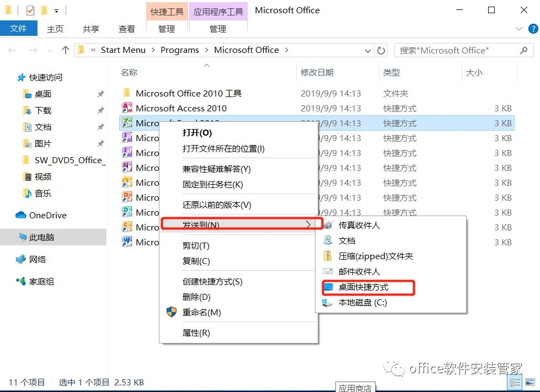Go forward with the right arrow button
This screenshot has height=392, width=540.
point(33,51)
